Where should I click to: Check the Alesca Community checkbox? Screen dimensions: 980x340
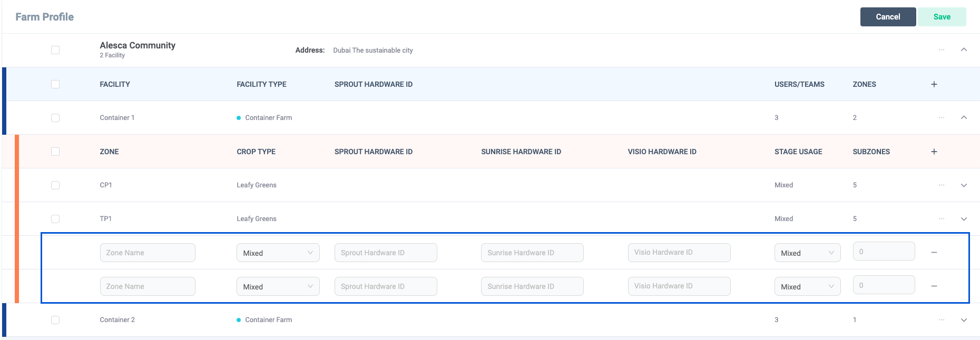[x=55, y=50]
